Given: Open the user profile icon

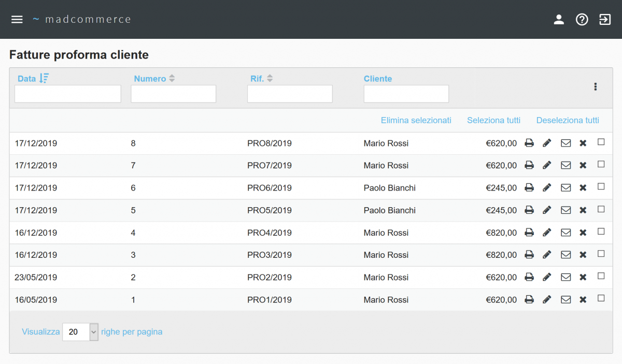Looking at the screenshot, I should click(x=559, y=20).
